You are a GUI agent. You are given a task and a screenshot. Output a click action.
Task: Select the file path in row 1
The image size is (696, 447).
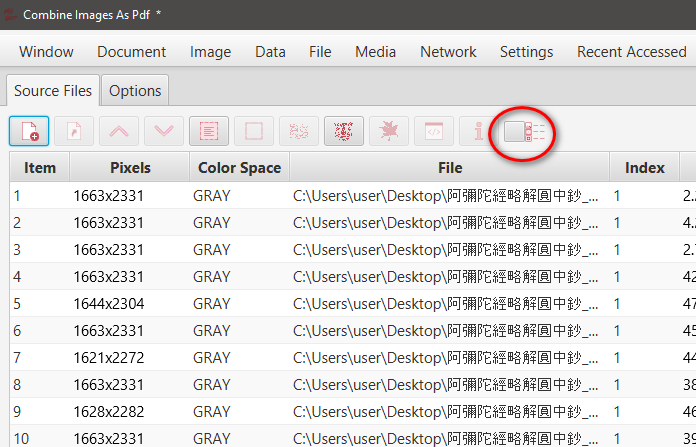point(445,196)
